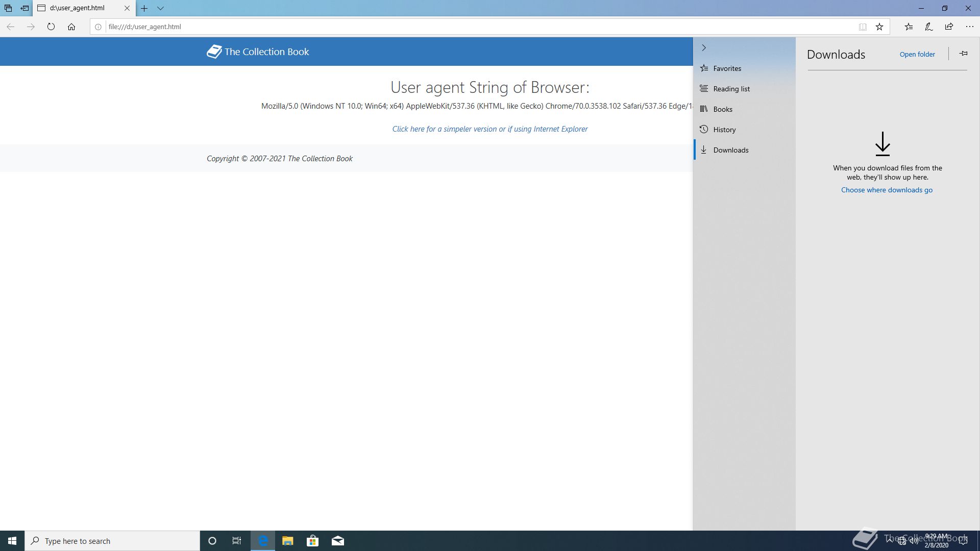Click the Add notes pen icon
Image resolution: width=980 pixels, height=551 pixels.
tap(929, 27)
